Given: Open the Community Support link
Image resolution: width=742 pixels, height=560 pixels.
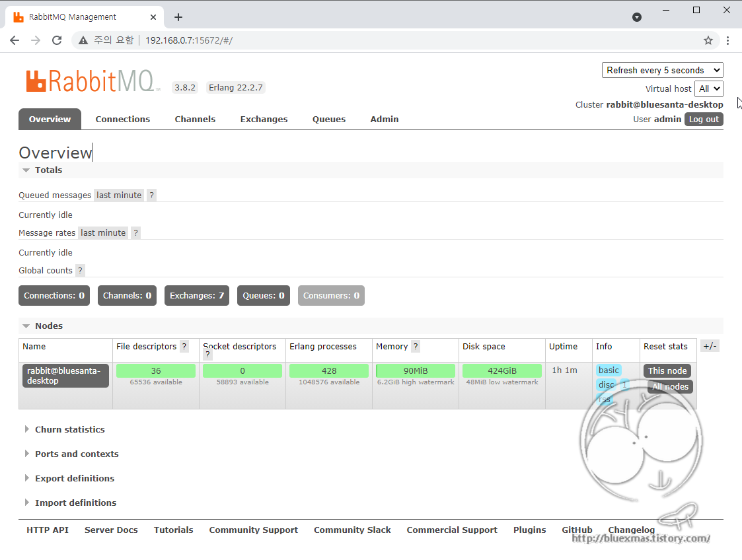Looking at the screenshot, I should pyautogui.click(x=254, y=530).
